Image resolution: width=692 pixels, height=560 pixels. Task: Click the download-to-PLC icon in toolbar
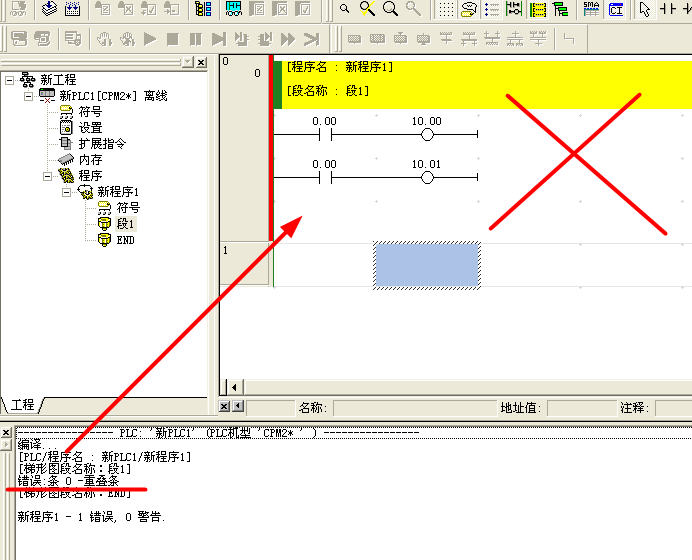click(x=48, y=10)
